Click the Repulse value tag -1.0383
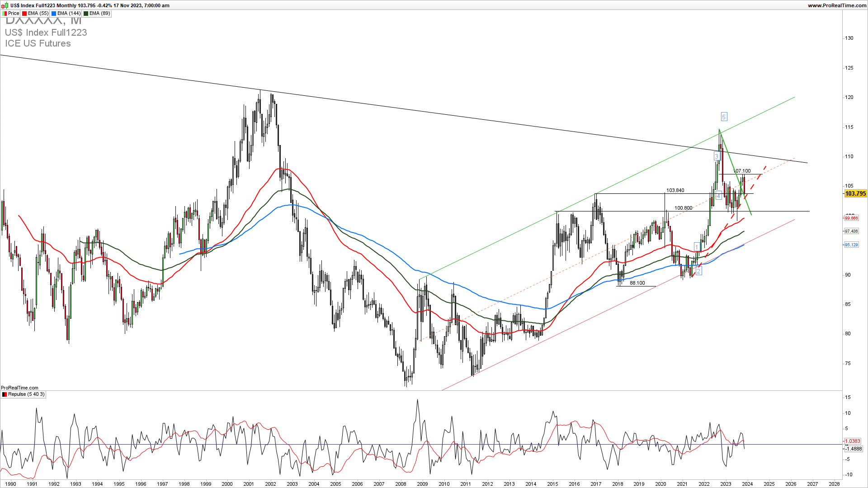 click(x=853, y=441)
